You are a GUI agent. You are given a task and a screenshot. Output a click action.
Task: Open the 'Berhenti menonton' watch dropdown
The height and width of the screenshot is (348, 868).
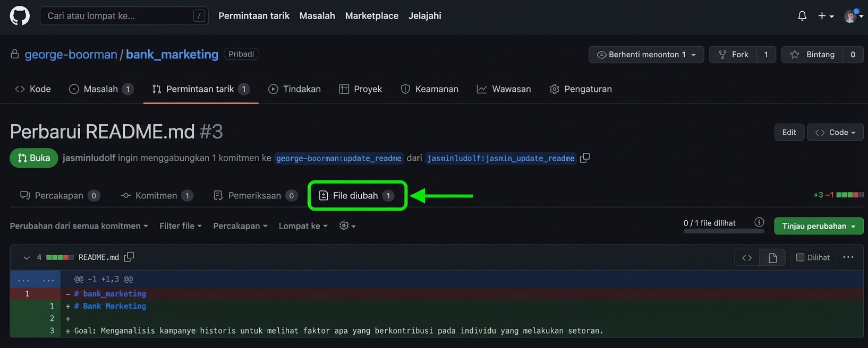[x=646, y=55]
